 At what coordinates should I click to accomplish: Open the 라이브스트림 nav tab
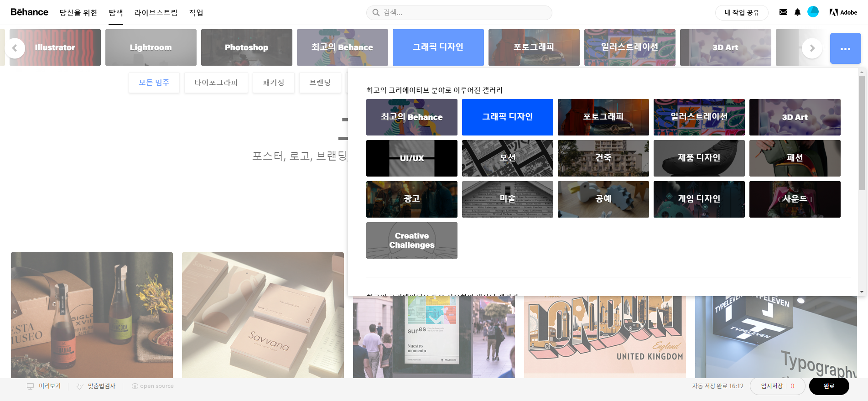coord(156,13)
